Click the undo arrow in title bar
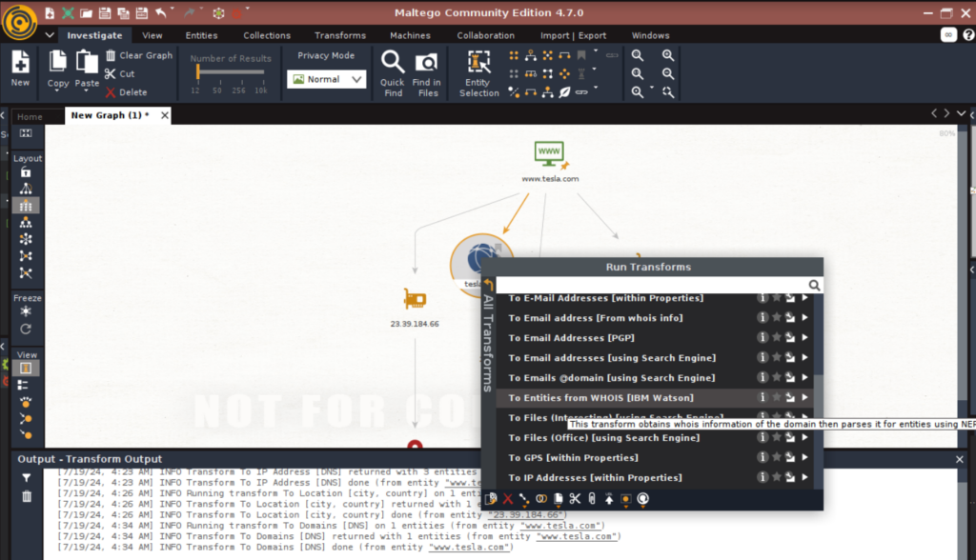This screenshot has width=976, height=560. [x=160, y=12]
